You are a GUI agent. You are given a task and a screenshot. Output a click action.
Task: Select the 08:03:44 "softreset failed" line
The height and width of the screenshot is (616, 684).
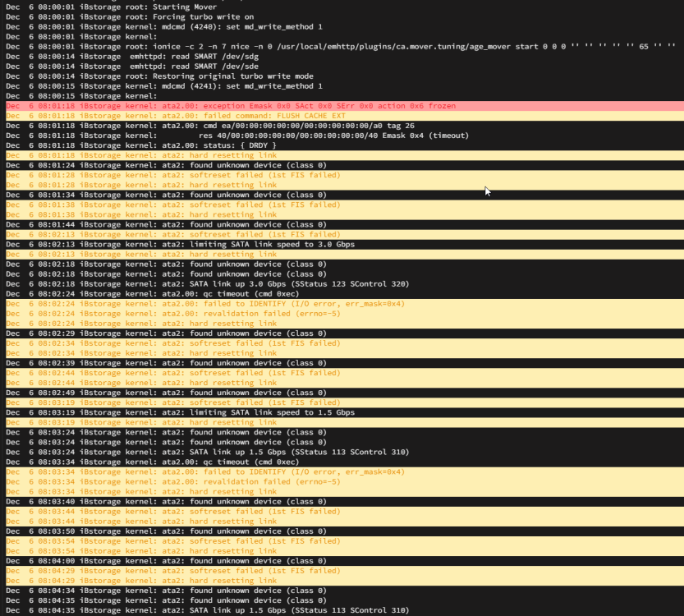pyautogui.click(x=345, y=512)
